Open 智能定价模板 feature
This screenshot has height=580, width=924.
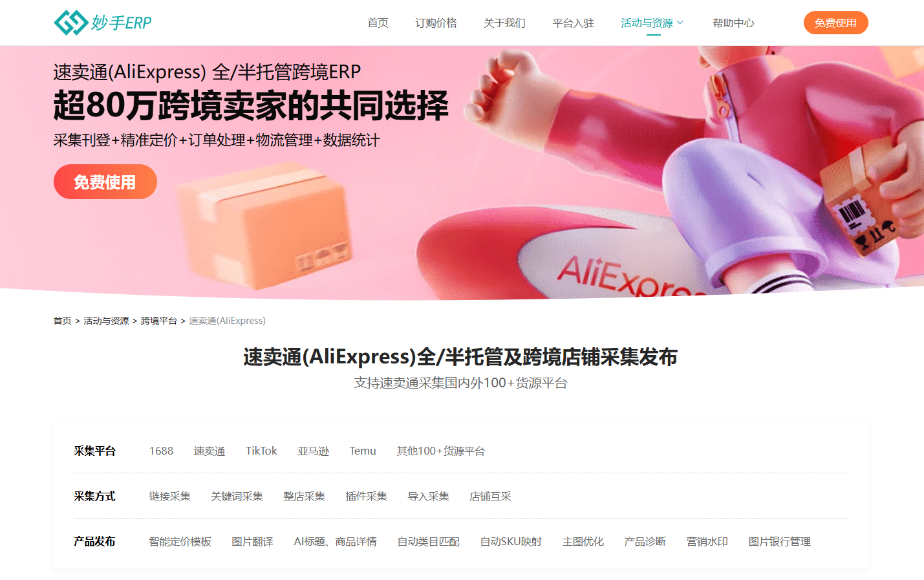click(x=180, y=541)
